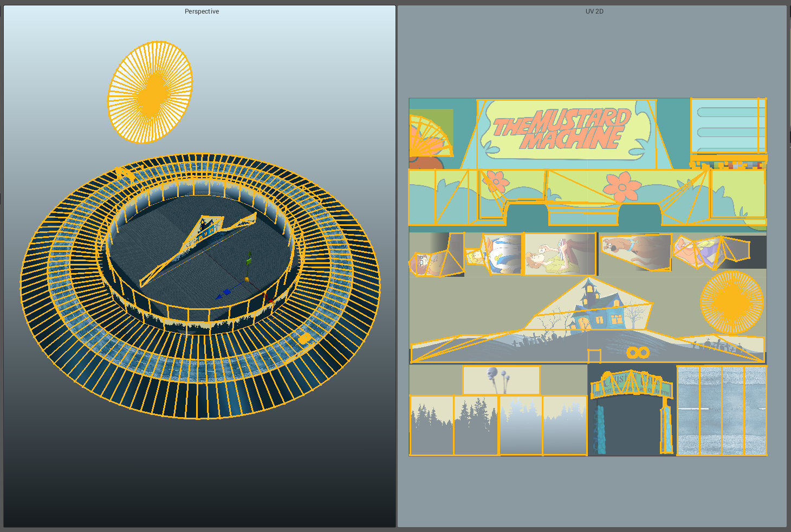
Task: Select the leftmost road texture UV strip
Action: (x=688, y=411)
